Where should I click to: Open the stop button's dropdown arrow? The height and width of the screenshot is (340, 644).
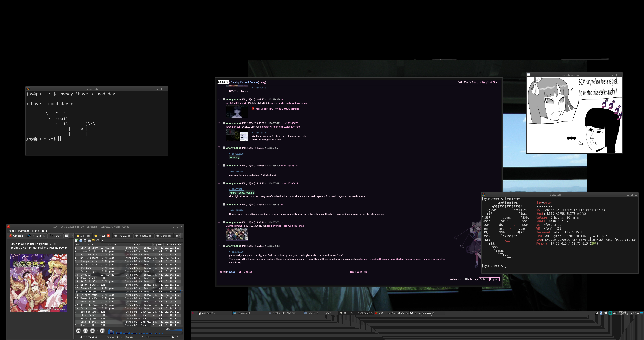(97, 331)
